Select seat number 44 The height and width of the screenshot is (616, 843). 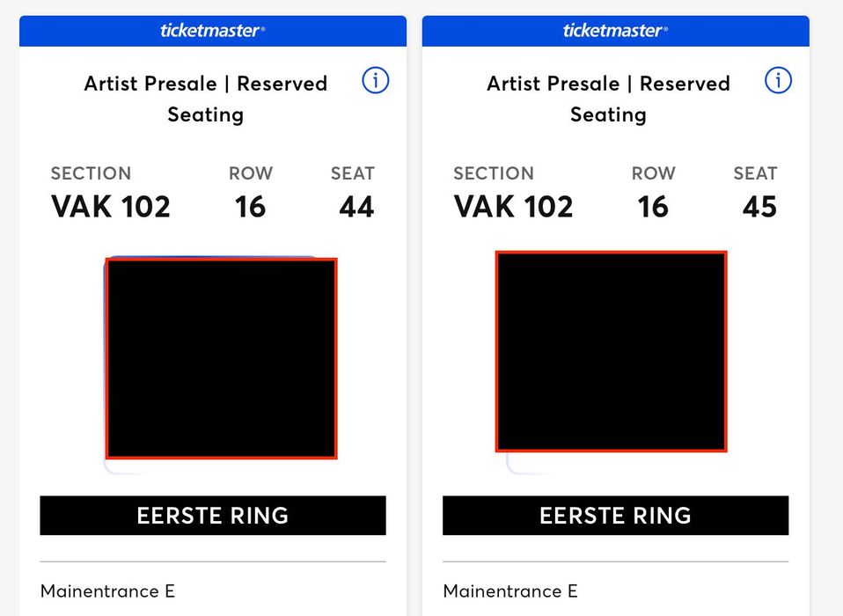[x=356, y=207]
